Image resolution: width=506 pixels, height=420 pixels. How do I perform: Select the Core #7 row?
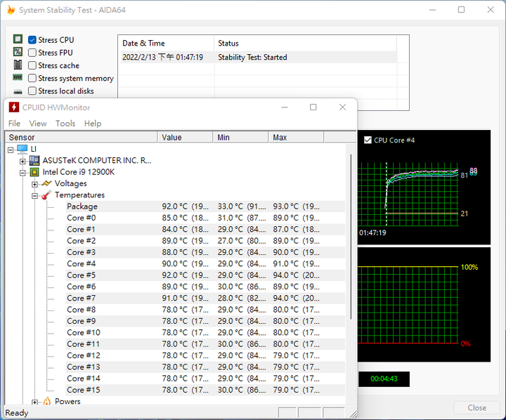(205, 298)
